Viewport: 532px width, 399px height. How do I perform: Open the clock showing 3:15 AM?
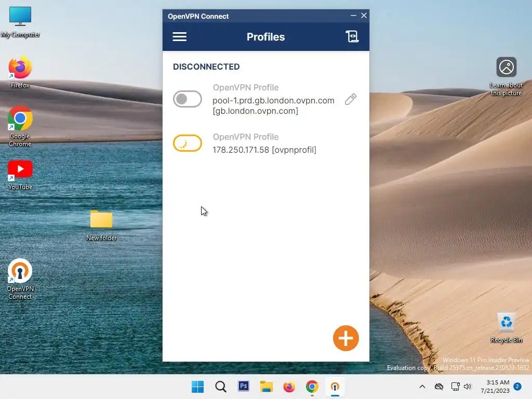[495, 387]
